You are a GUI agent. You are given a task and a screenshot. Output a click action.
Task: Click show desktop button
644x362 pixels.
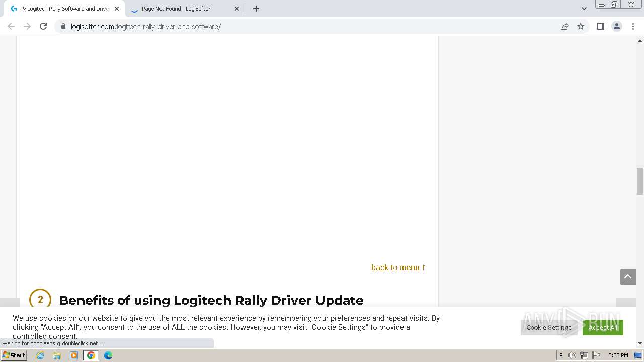[x=638, y=355]
